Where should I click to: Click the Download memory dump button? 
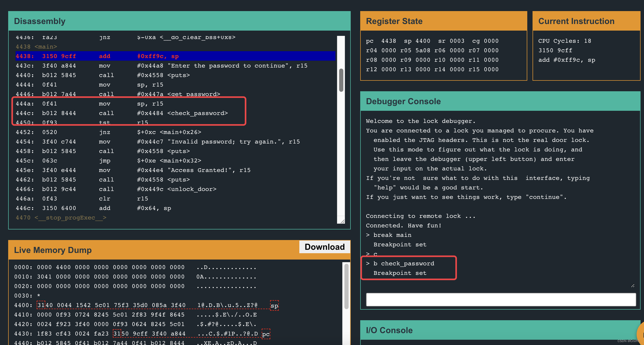tap(325, 247)
